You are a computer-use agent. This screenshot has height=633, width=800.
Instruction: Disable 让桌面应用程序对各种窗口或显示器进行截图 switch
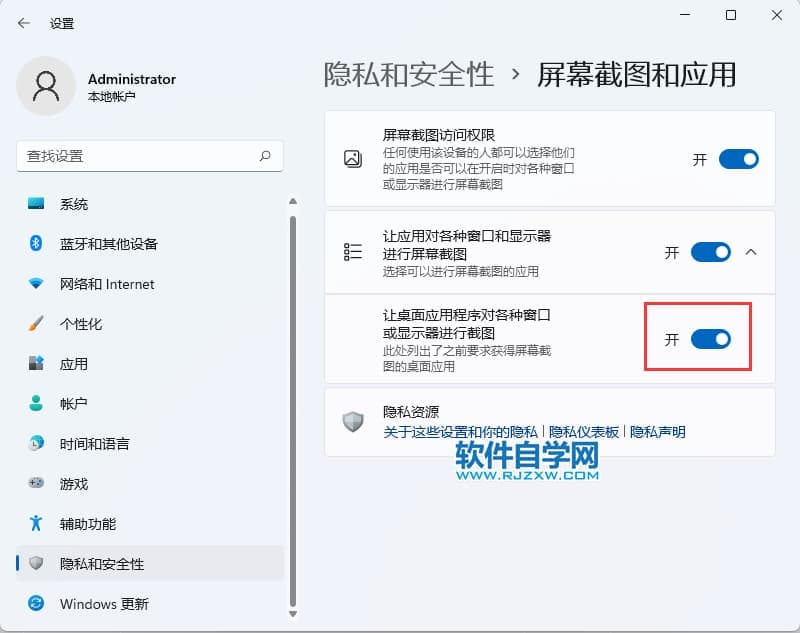pos(711,339)
